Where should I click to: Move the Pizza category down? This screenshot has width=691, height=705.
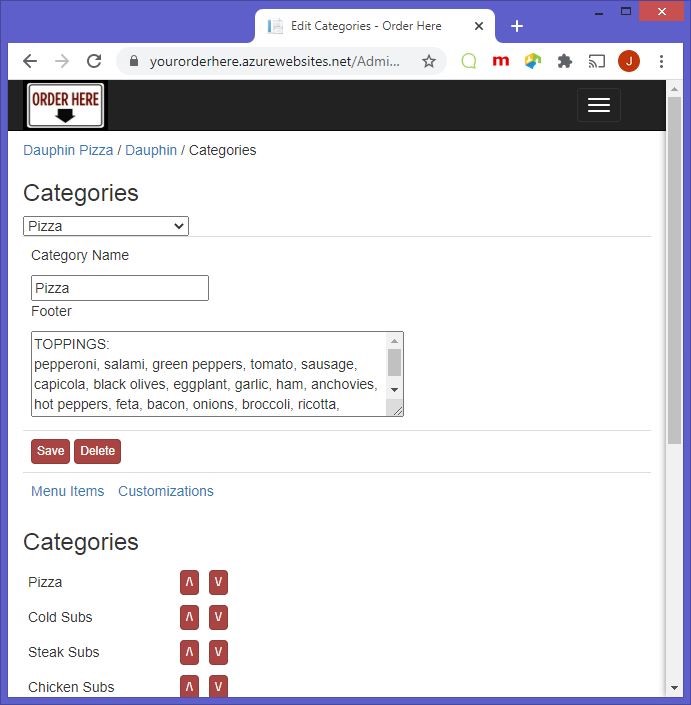click(x=218, y=582)
